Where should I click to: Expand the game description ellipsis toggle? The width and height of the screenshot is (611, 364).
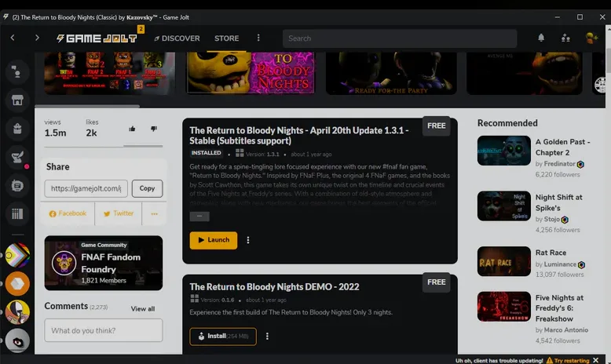(x=199, y=216)
